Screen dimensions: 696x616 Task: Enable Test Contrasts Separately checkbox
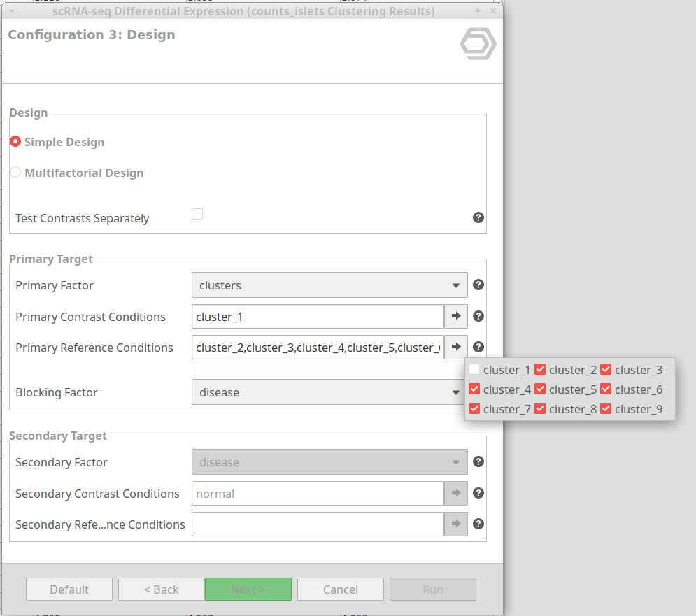point(197,214)
